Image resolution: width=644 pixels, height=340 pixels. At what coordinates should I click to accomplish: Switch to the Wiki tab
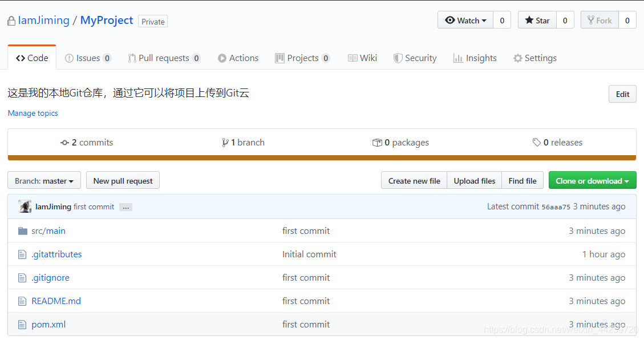pyautogui.click(x=362, y=58)
